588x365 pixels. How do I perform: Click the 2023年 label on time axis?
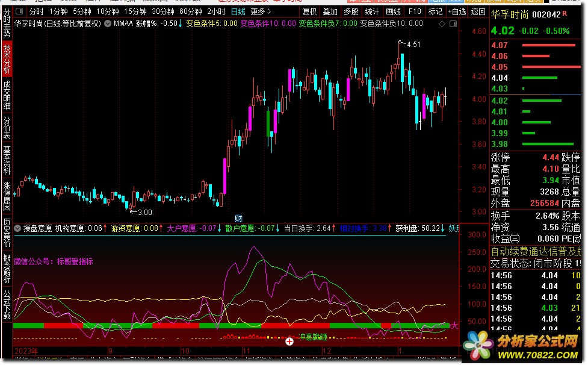click(26, 351)
